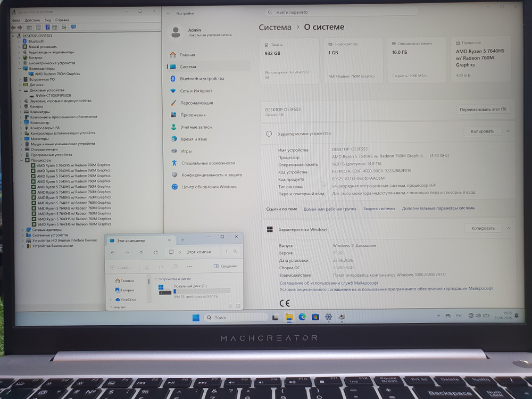Screen dimensions: 532x399
Task: Click Копировать for device specifications
Action: click(x=483, y=131)
